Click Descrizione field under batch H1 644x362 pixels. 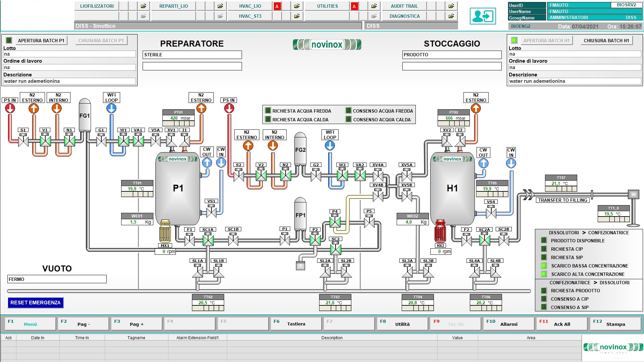click(x=575, y=81)
